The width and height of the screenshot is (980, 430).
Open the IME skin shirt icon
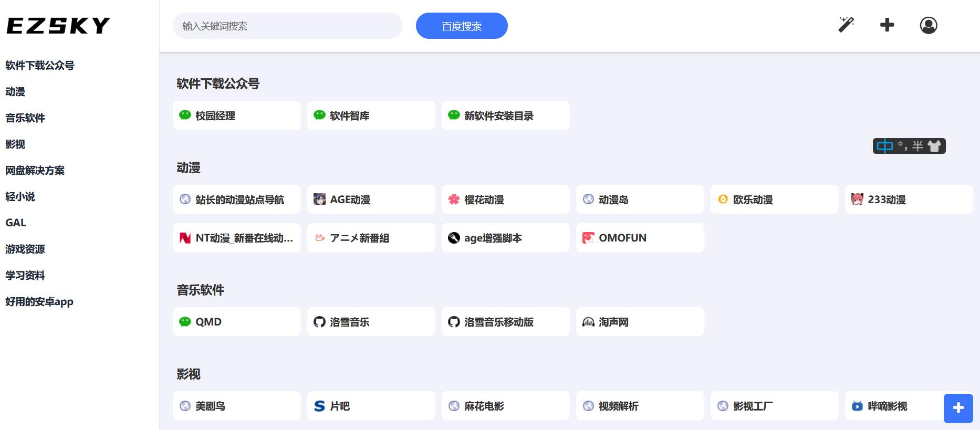(934, 146)
